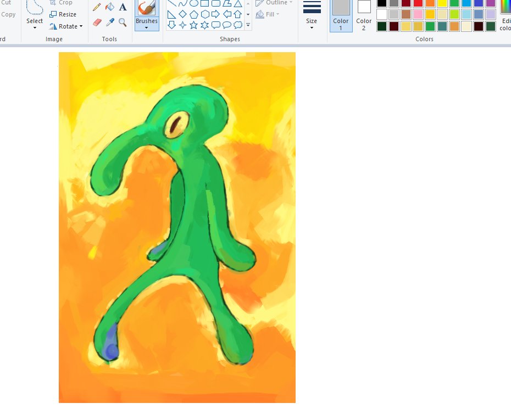This screenshot has width=511, height=420.
Task: Select the Text tool
Action: pyautogui.click(x=123, y=7)
